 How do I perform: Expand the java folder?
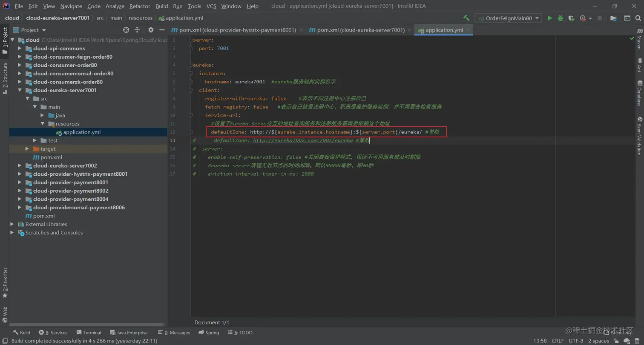[43, 115]
